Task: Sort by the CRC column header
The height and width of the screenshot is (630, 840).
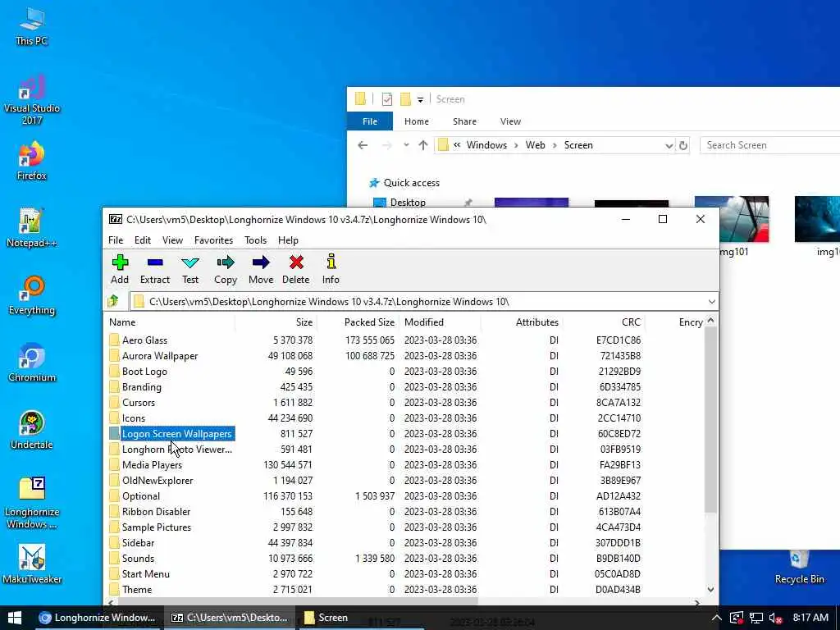Action: [603, 322]
